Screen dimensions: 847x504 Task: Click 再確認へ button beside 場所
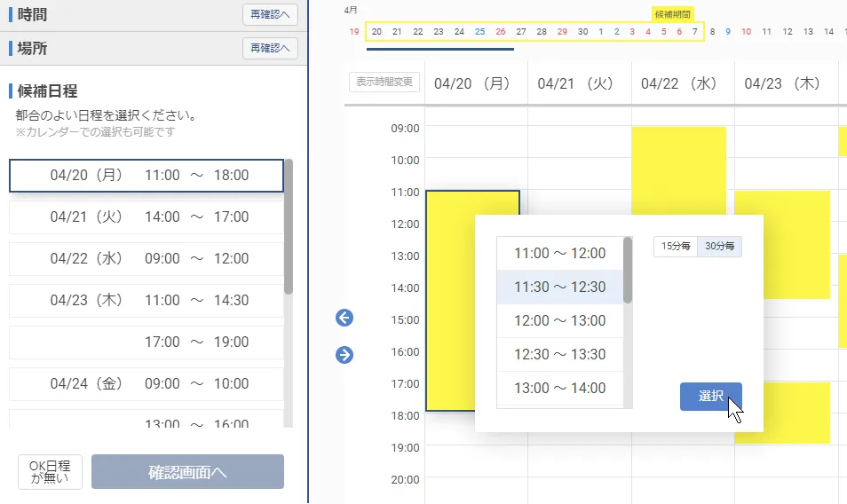(x=270, y=48)
